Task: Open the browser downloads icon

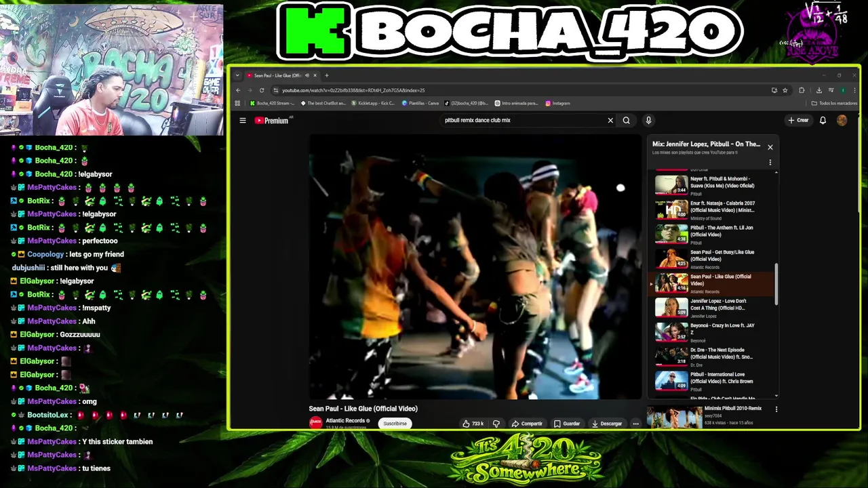Action: (x=819, y=90)
